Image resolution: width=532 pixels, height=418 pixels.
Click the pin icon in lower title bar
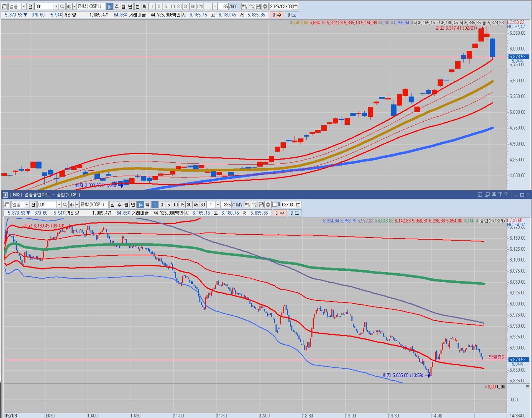pyautogui.click(x=494, y=195)
